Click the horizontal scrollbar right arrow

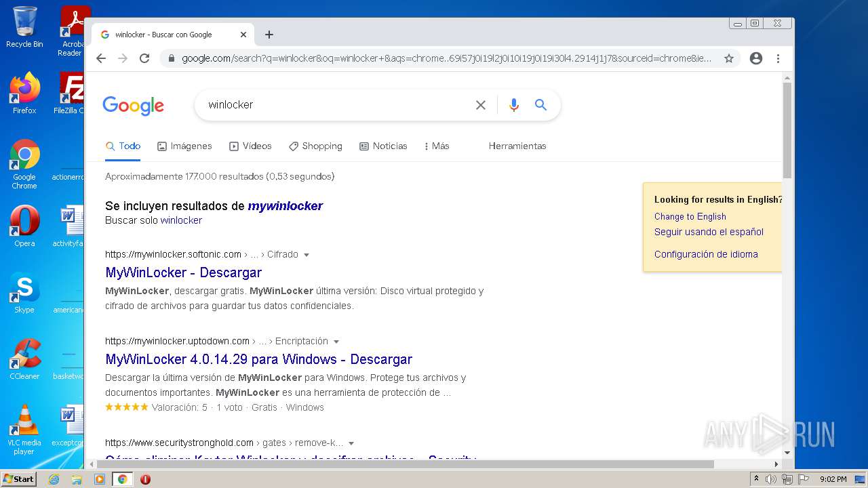coord(776,464)
